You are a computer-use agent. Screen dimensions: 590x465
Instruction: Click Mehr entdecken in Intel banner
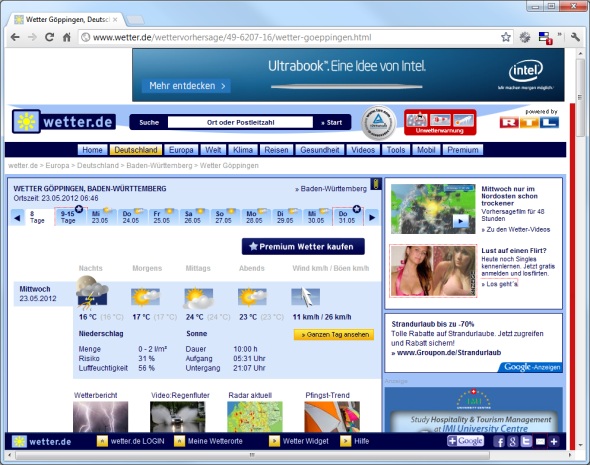point(186,86)
